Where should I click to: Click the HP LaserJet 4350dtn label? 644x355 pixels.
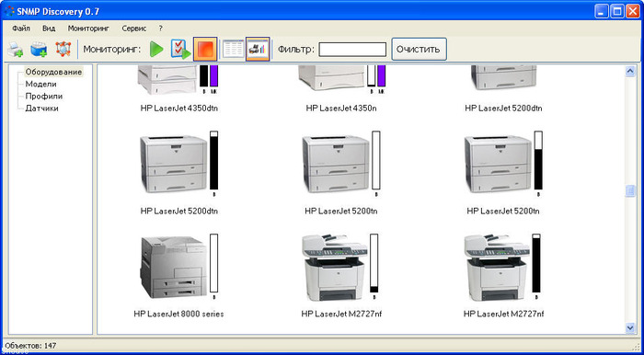[x=179, y=109]
